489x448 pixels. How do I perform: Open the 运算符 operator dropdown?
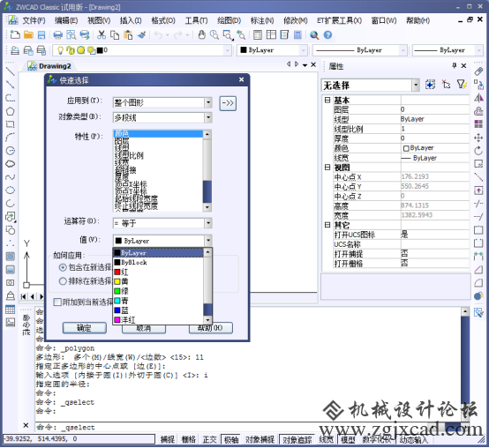208,223
